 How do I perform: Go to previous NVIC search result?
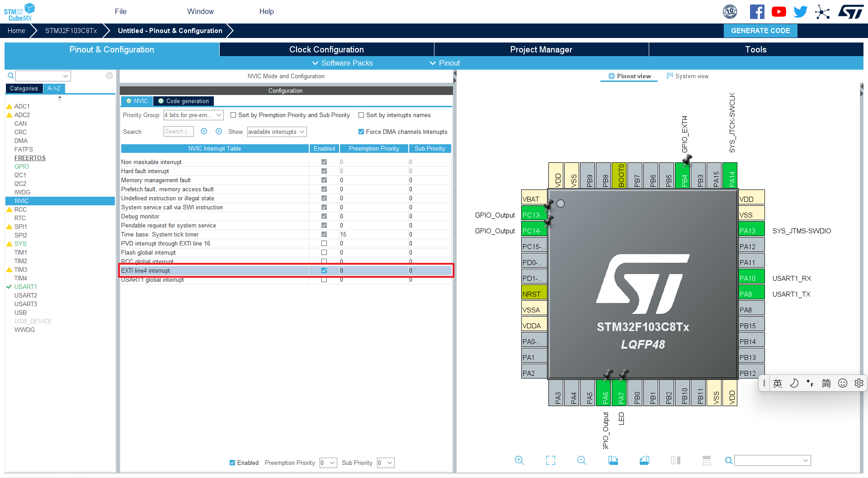click(x=204, y=131)
